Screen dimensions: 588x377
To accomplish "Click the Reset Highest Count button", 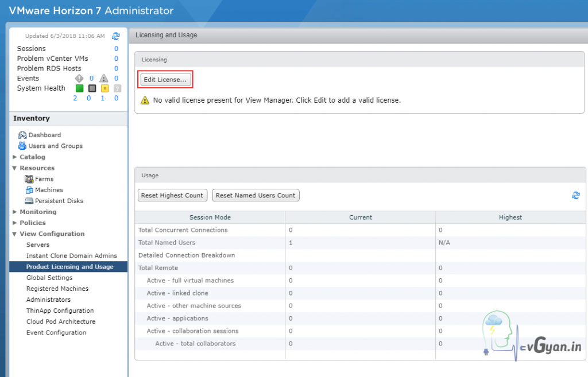I will 172,195.
